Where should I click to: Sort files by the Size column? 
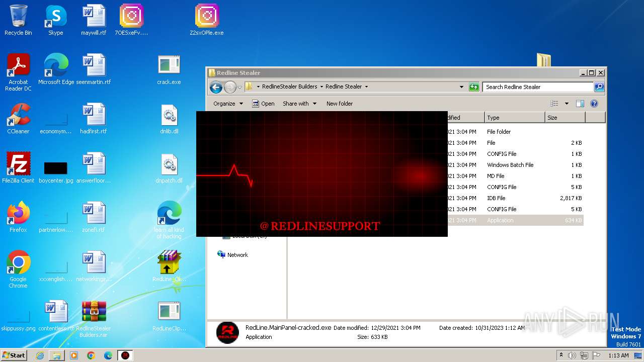coord(565,118)
